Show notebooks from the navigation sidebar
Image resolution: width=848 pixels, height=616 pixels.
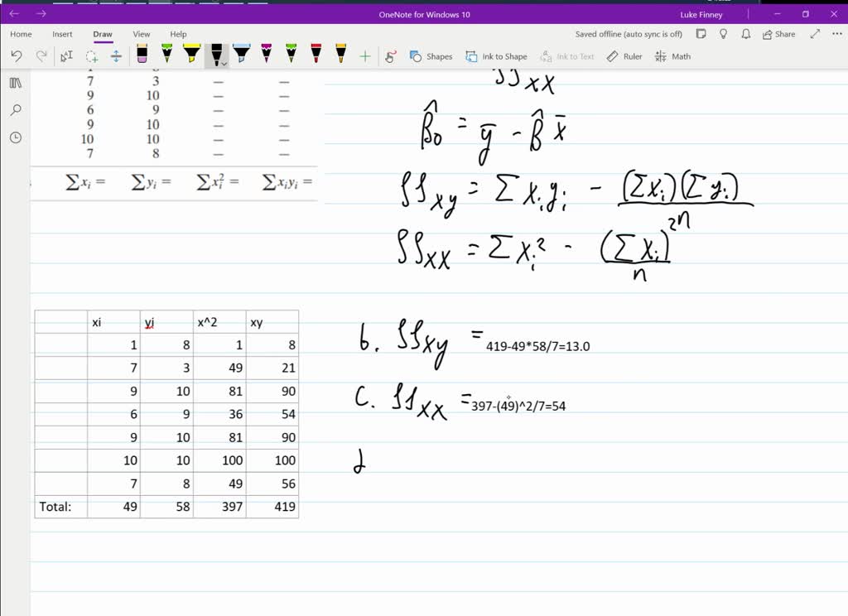15,83
